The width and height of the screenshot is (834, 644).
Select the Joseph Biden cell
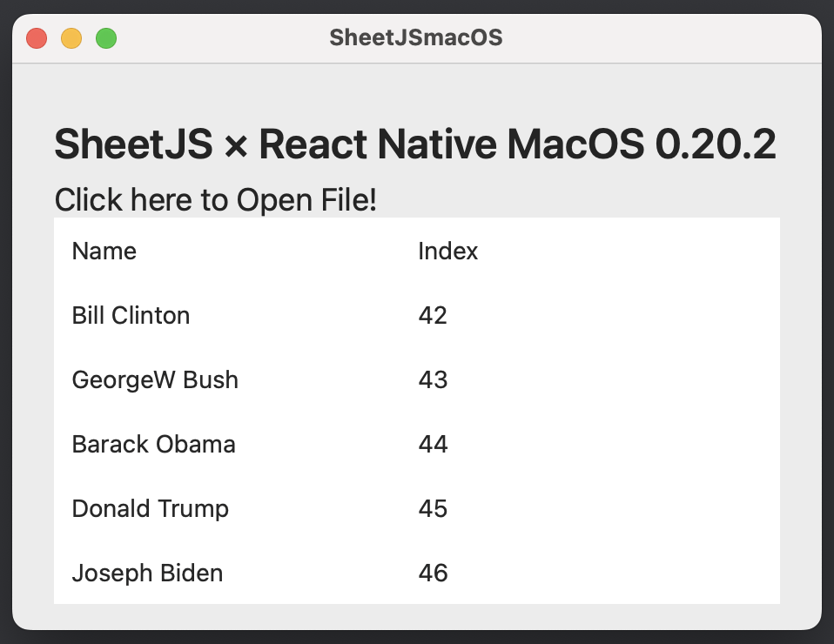pos(147,574)
